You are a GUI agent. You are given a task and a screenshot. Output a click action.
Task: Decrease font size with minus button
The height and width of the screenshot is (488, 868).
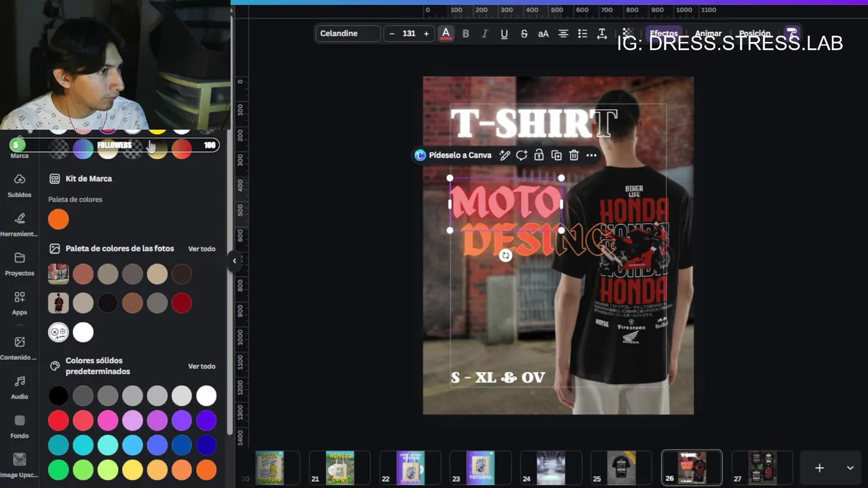(392, 33)
